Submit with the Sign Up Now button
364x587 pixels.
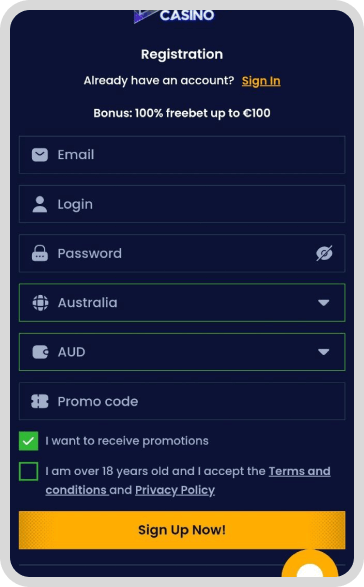pos(182,530)
